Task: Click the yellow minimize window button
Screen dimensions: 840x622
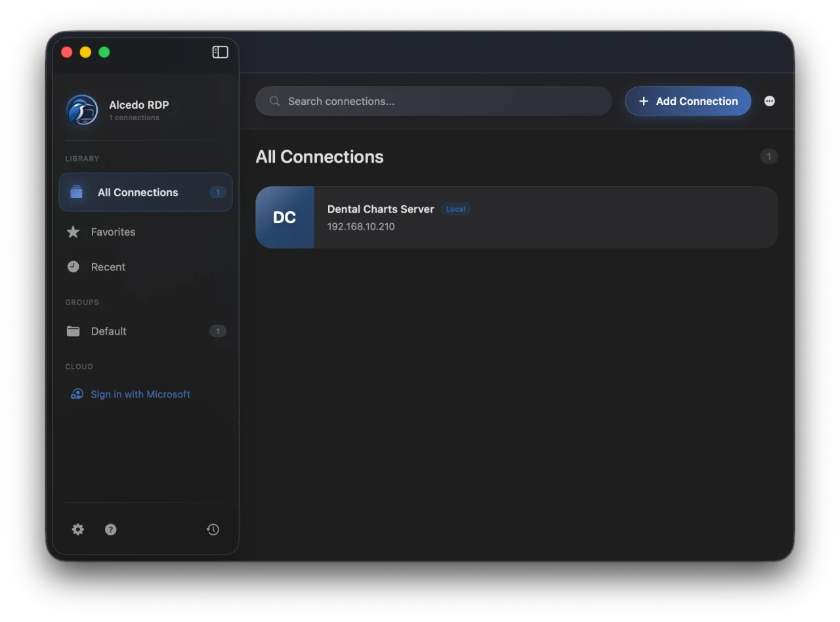Action: pyautogui.click(x=85, y=52)
